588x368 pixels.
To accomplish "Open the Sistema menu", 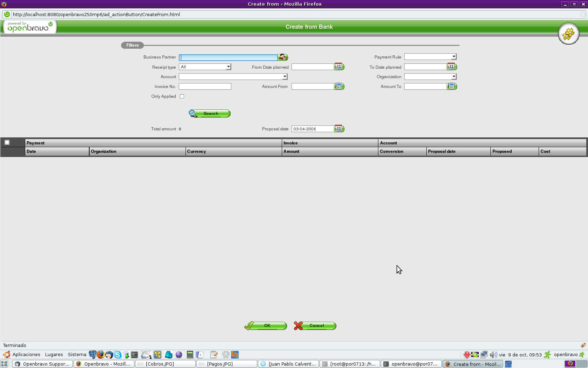I will coord(77,355).
